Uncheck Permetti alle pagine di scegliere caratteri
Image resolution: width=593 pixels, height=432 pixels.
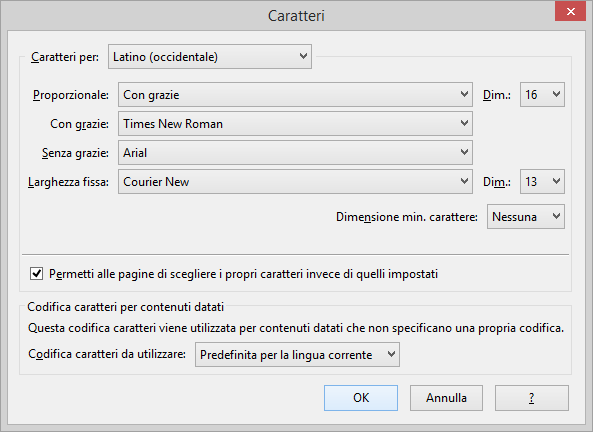pos(37,273)
